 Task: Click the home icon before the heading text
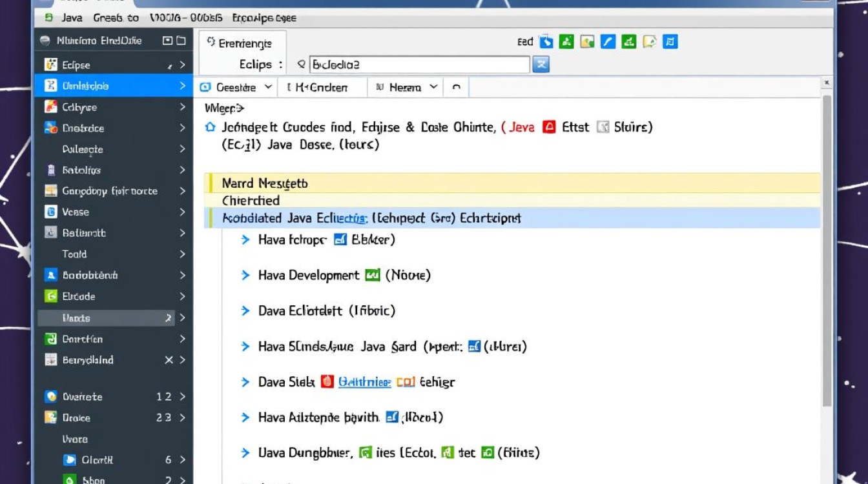coord(209,127)
